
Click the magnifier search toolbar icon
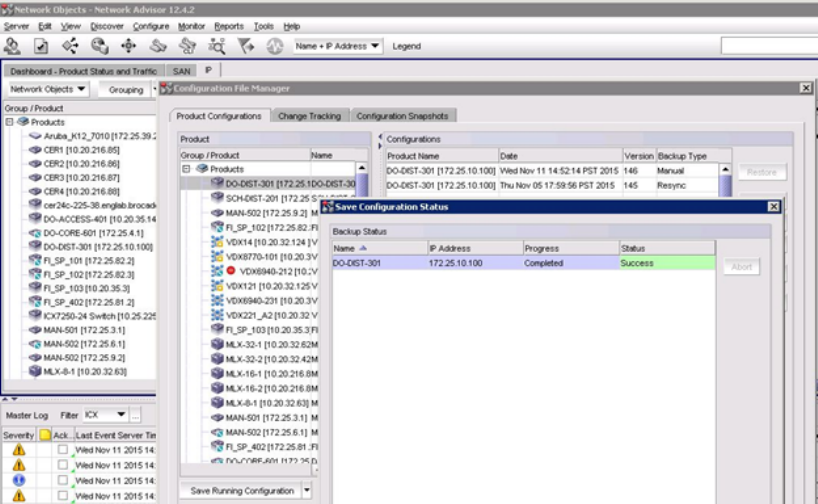(216, 46)
